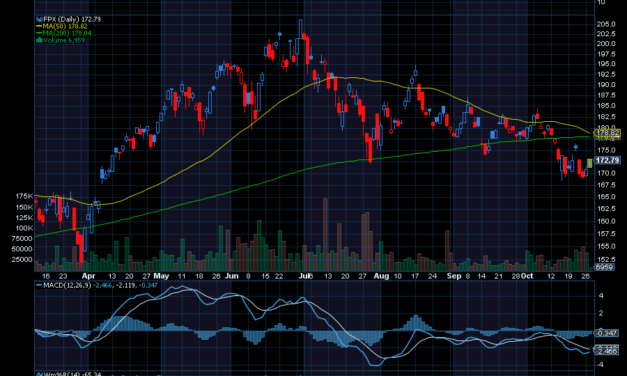The image size is (627, 376).
Task: Select the Oct label on the time axis
Action: (x=527, y=276)
